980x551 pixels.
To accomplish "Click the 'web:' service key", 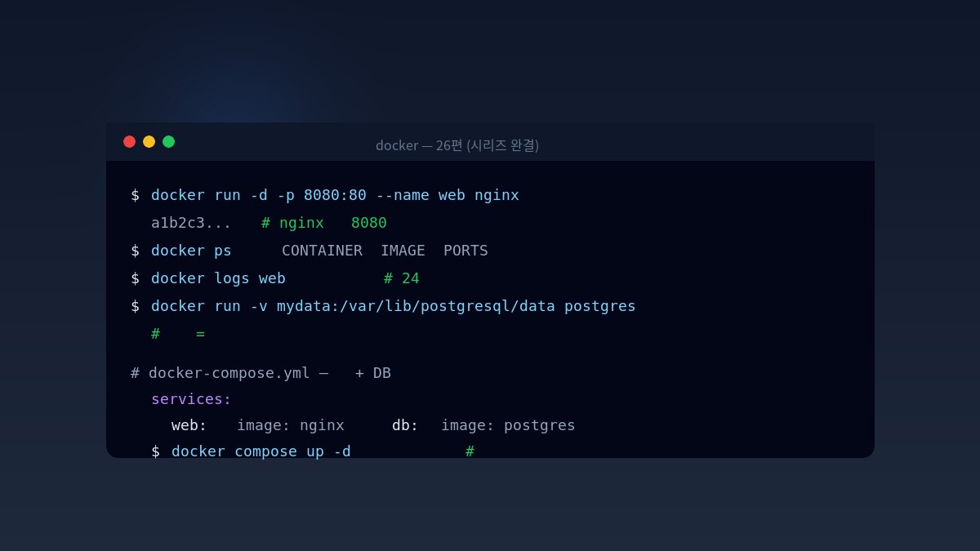I will coord(189,425).
